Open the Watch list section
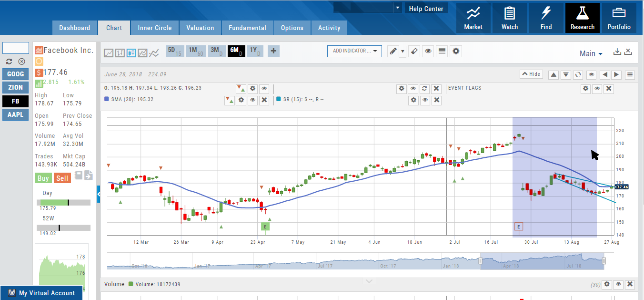 (510, 18)
